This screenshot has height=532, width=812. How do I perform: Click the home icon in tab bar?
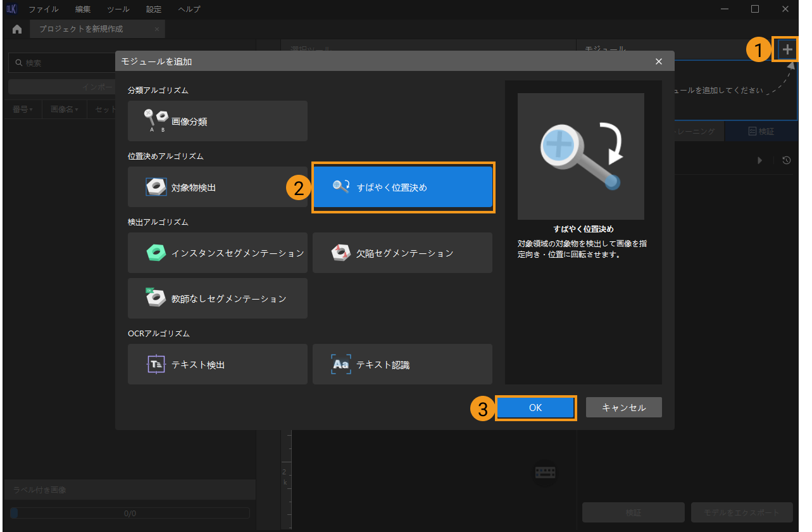point(17,29)
